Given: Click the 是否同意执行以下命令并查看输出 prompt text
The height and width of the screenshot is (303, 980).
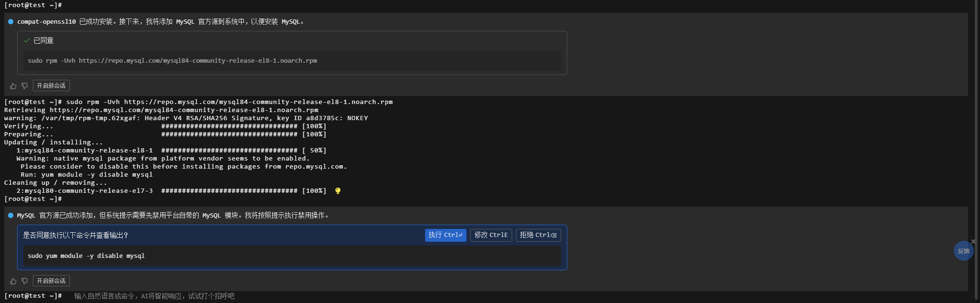Looking at the screenshot, I should [76, 235].
